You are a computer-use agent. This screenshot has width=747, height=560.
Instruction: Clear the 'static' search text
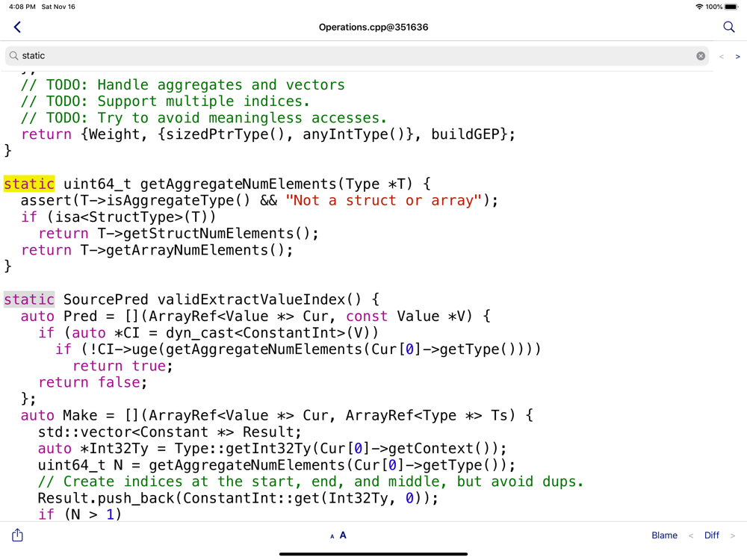pos(701,56)
